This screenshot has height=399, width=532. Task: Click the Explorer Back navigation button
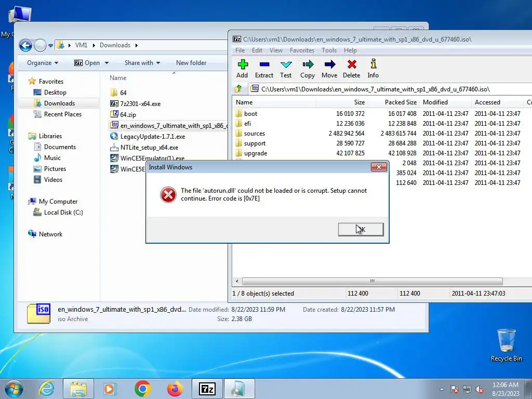click(x=25, y=45)
